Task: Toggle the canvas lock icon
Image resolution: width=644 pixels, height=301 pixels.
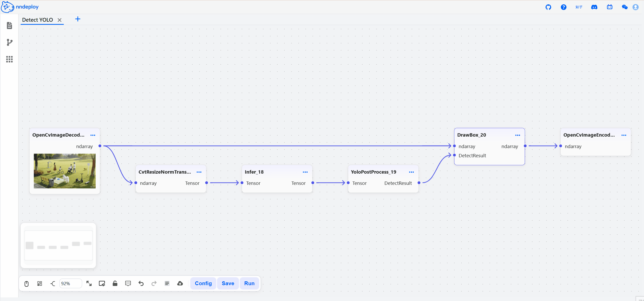Action: point(115,283)
